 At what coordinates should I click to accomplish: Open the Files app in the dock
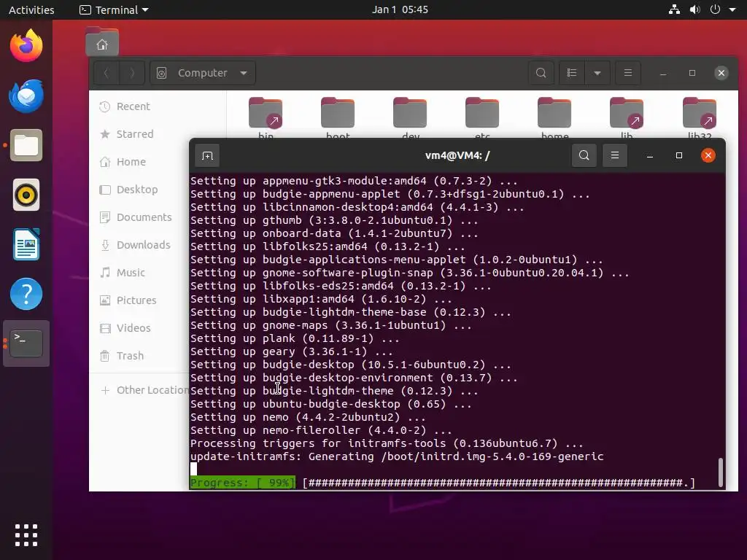pos(26,145)
